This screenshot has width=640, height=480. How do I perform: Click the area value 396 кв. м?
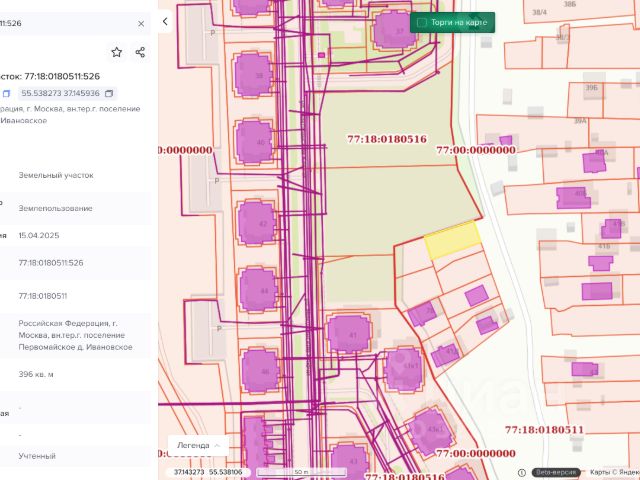(x=36, y=374)
